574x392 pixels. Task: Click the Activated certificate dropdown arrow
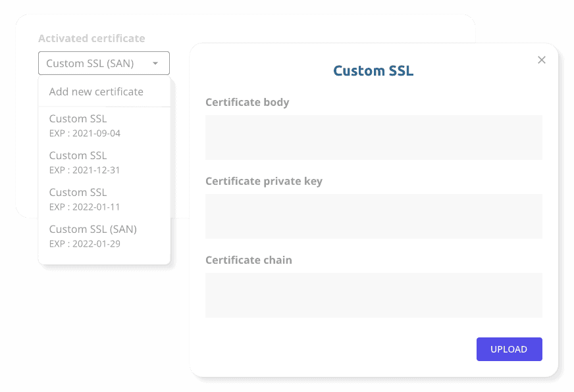click(x=155, y=63)
